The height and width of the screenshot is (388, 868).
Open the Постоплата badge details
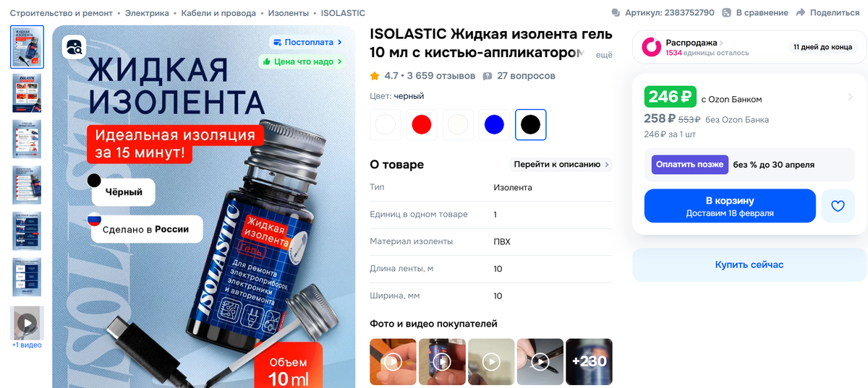(307, 42)
